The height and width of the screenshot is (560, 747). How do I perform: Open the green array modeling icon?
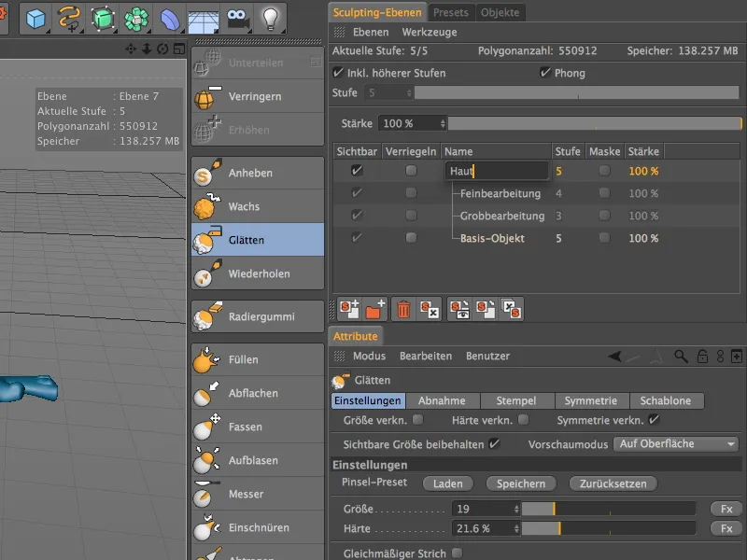click(x=136, y=19)
